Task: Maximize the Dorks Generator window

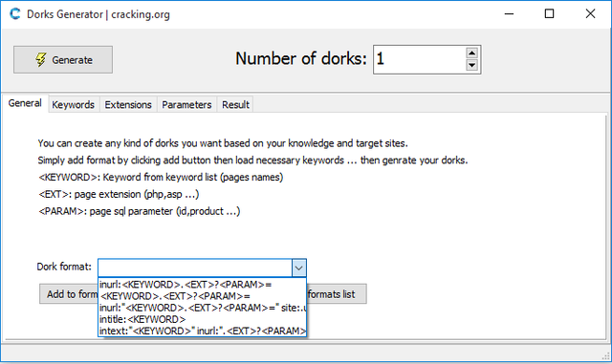Action: (549, 14)
